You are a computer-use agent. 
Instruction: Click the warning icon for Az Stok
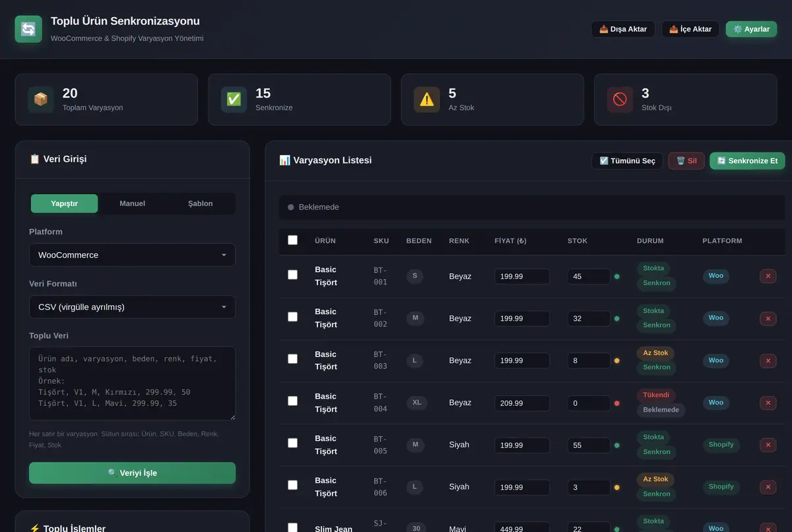[427, 100]
